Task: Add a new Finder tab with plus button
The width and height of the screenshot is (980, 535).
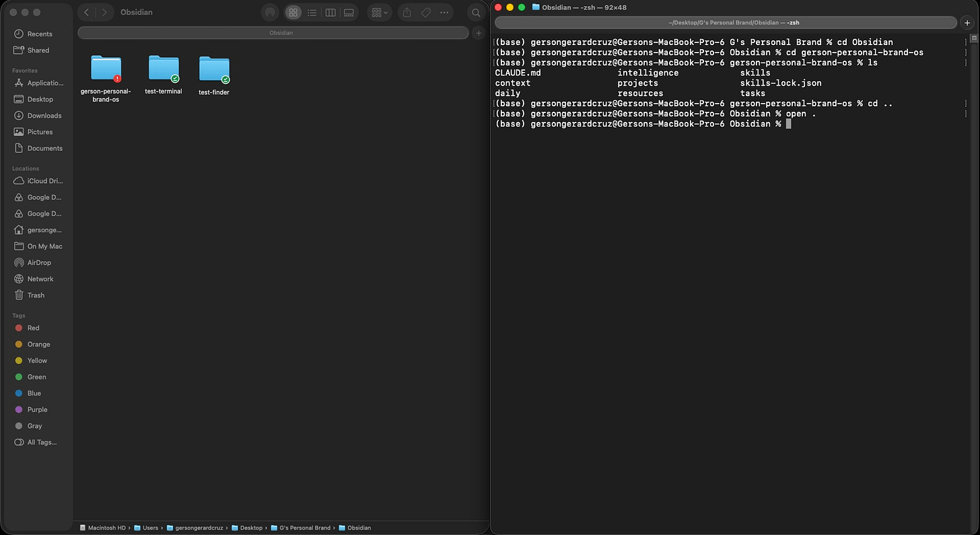Action: coord(479,32)
